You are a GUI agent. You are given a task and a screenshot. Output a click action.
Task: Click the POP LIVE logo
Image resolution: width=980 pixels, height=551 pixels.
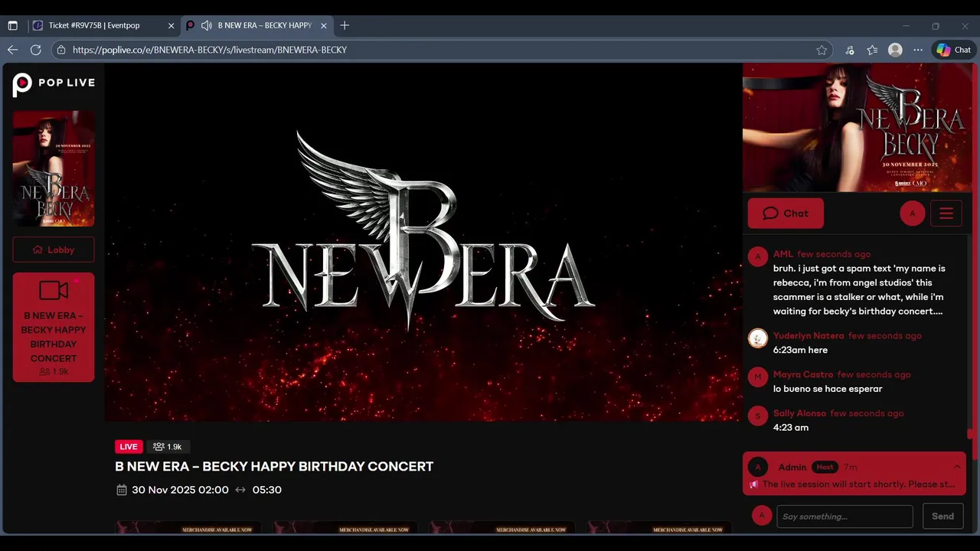tap(54, 84)
